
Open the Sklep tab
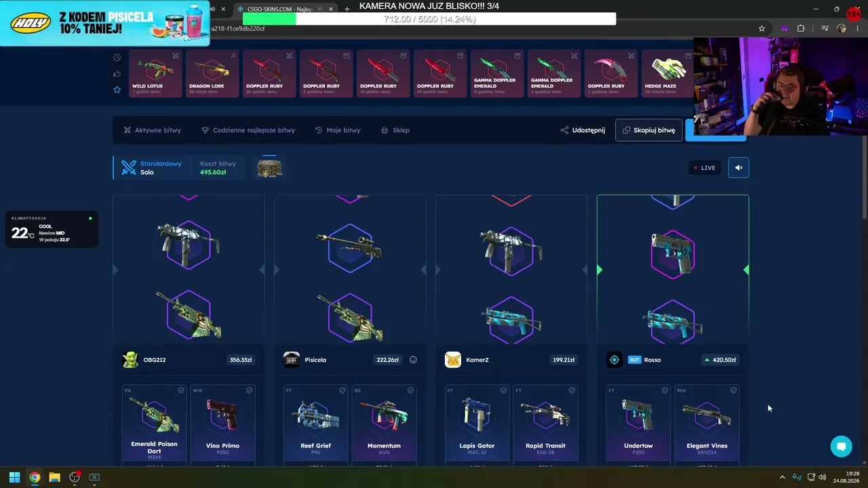tap(395, 130)
